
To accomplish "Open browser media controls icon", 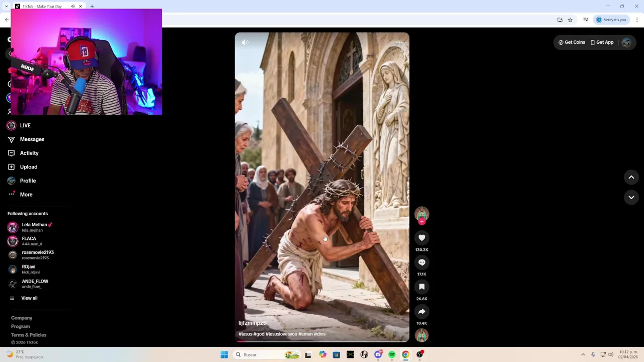I will click(586, 20).
